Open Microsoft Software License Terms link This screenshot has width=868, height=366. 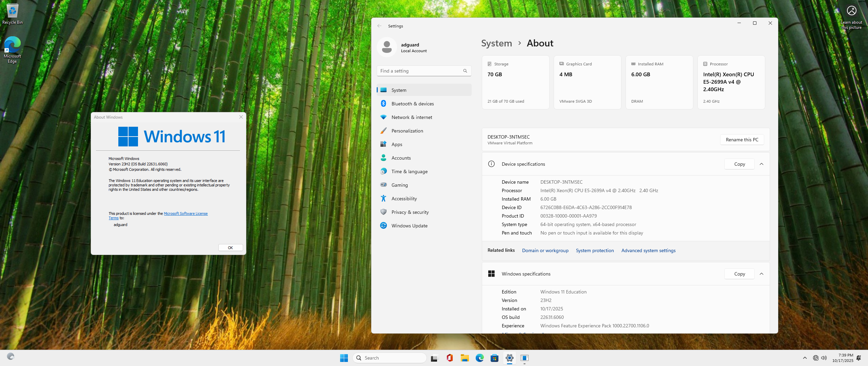[185, 213]
